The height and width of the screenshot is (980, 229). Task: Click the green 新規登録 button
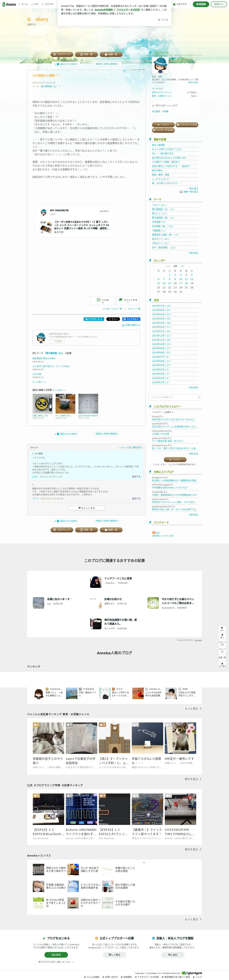tap(201, 4)
